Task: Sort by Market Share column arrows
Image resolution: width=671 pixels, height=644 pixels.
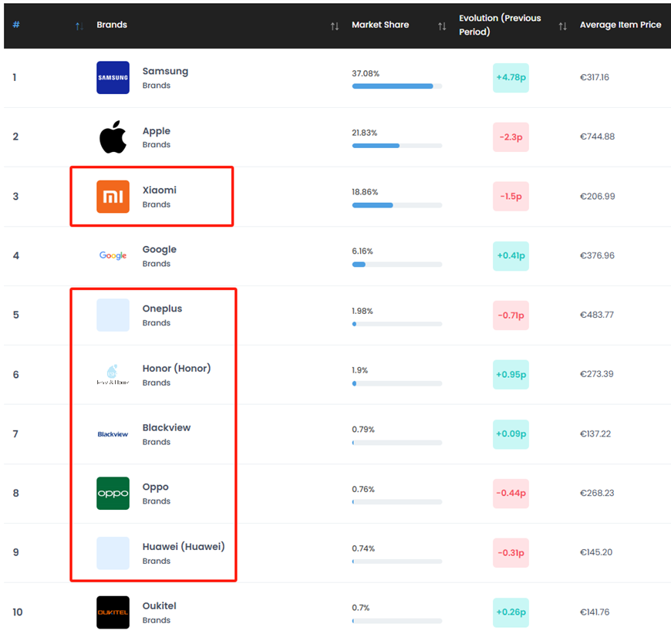Action: click(x=442, y=26)
